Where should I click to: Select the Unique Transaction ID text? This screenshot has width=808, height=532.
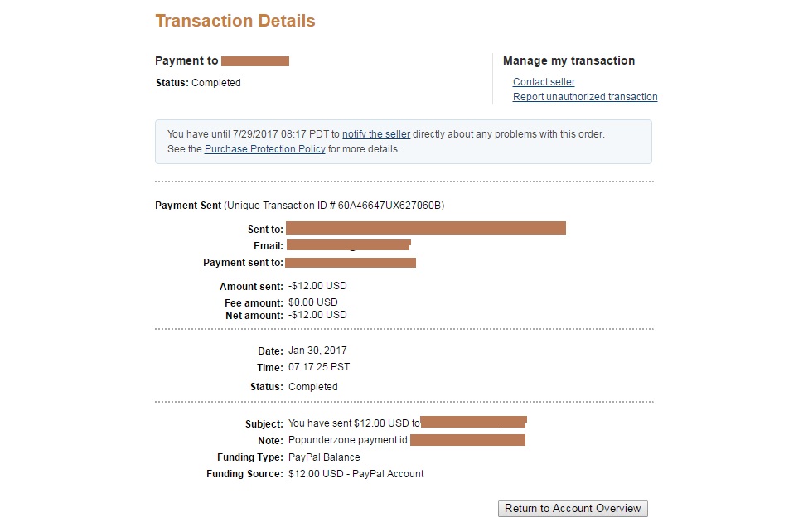point(334,206)
